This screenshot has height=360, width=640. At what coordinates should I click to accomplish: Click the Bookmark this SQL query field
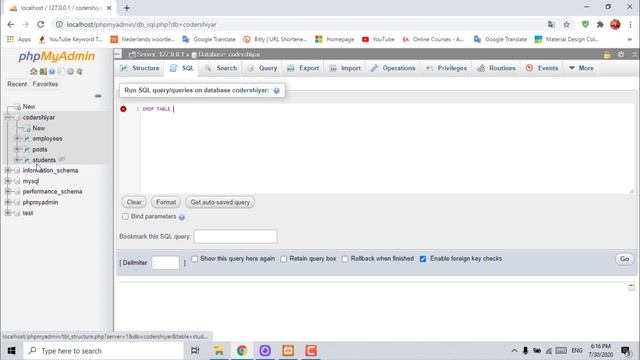[x=236, y=236]
